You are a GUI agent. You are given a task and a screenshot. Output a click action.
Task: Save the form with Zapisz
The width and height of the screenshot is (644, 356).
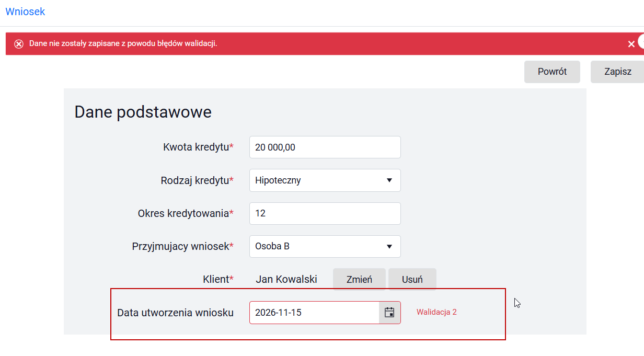[x=617, y=72]
